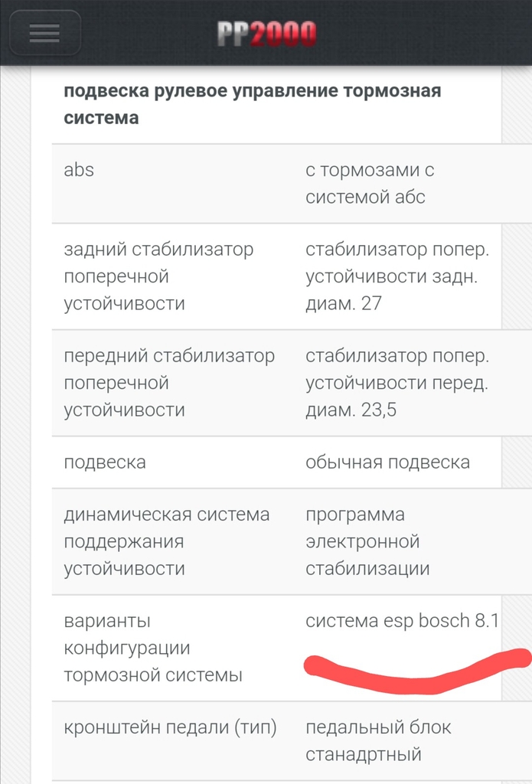Select 'программа электронной стабилизации' value
The image size is (532, 784).
coord(367,541)
